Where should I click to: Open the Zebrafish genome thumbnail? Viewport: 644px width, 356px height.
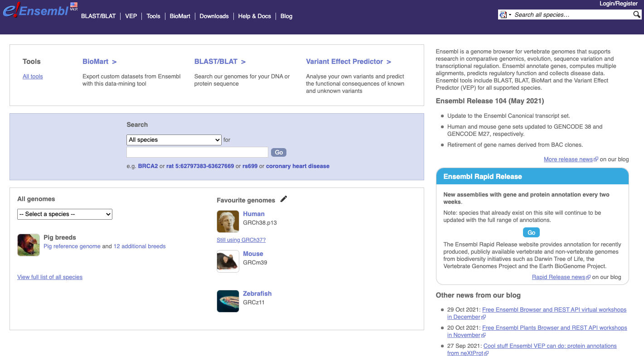click(228, 301)
